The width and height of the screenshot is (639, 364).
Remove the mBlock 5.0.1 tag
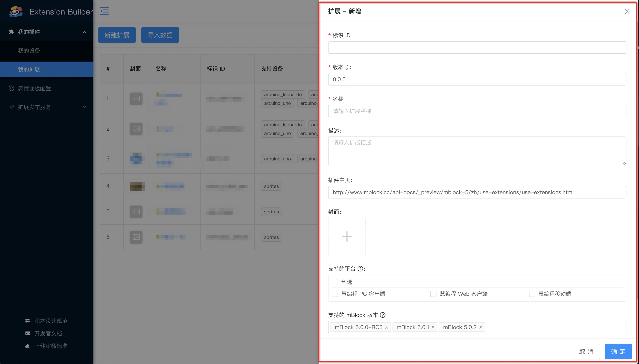pyautogui.click(x=433, y=327)
